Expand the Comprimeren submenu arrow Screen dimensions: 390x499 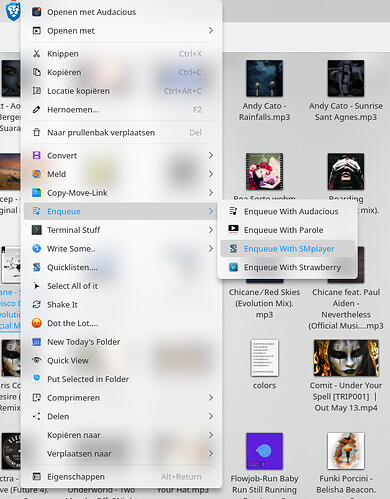[x=211, y=398]
